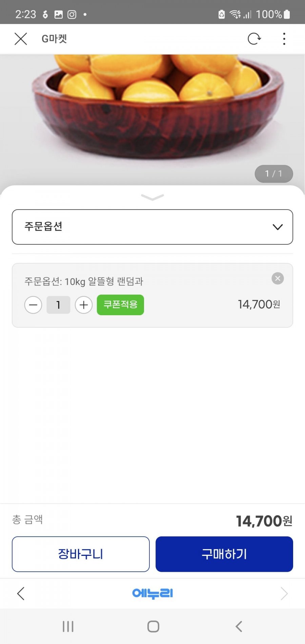This screenshot has height=644, width=305.
Task: Reload the page with refresh icon
Action: tap(254, 39)
